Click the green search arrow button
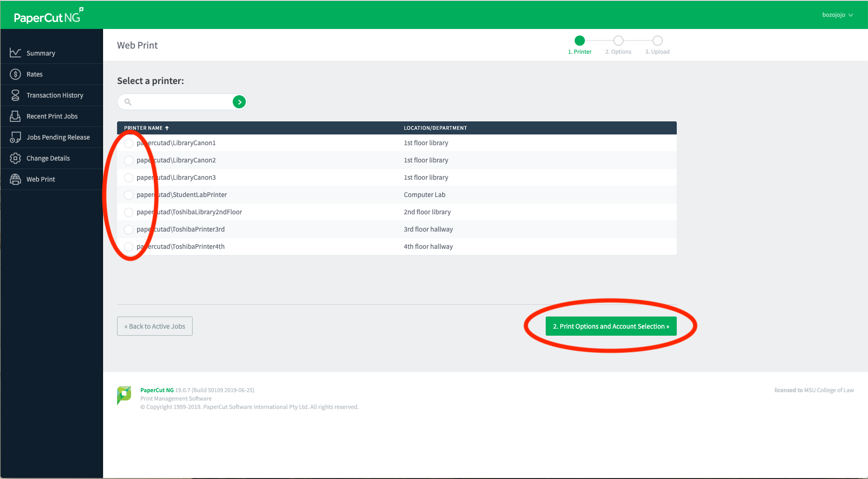Viewport: 868px width, 479px height. [x=239, y=102]
